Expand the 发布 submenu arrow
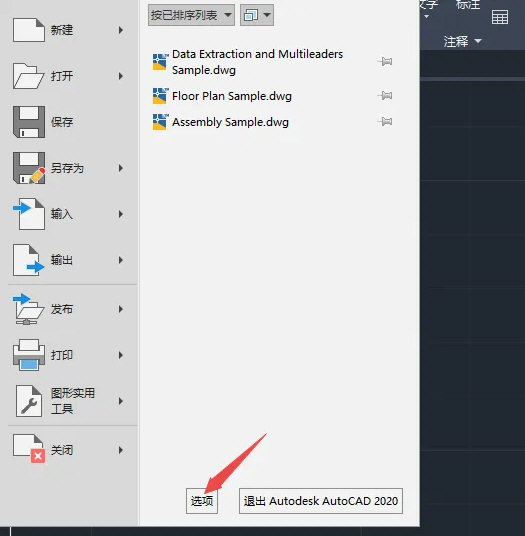The image size is (525, 536). [x=121, y=309]
